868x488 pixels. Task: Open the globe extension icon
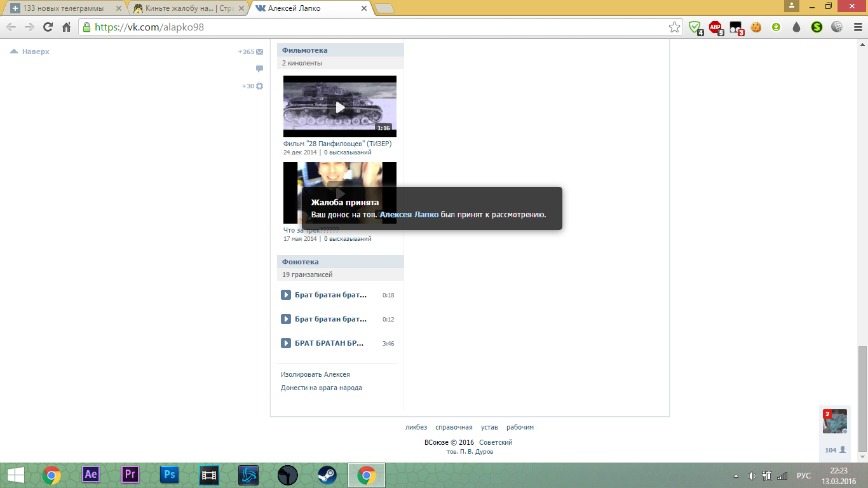[x=837, y=27]
